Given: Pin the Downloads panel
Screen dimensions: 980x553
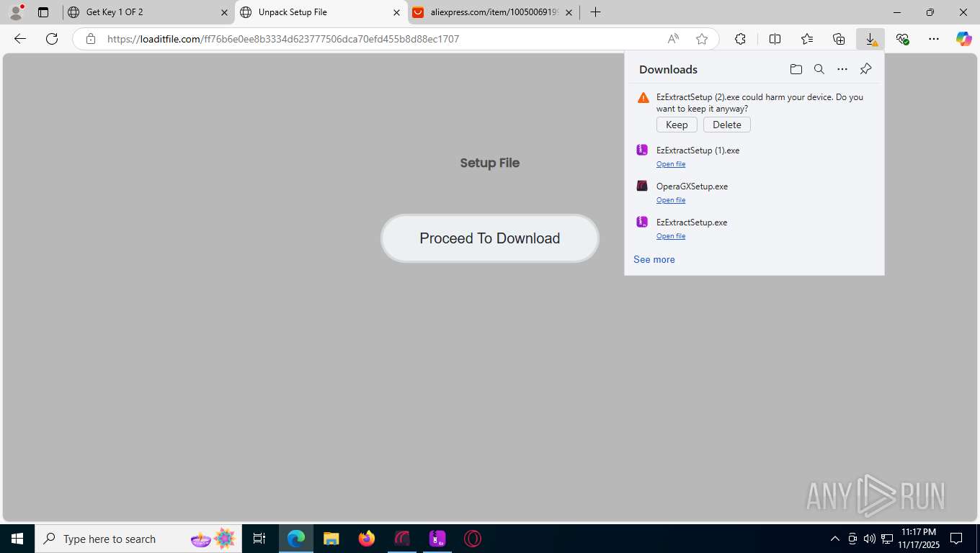Looking at the screenshot, I should (866, 69).
